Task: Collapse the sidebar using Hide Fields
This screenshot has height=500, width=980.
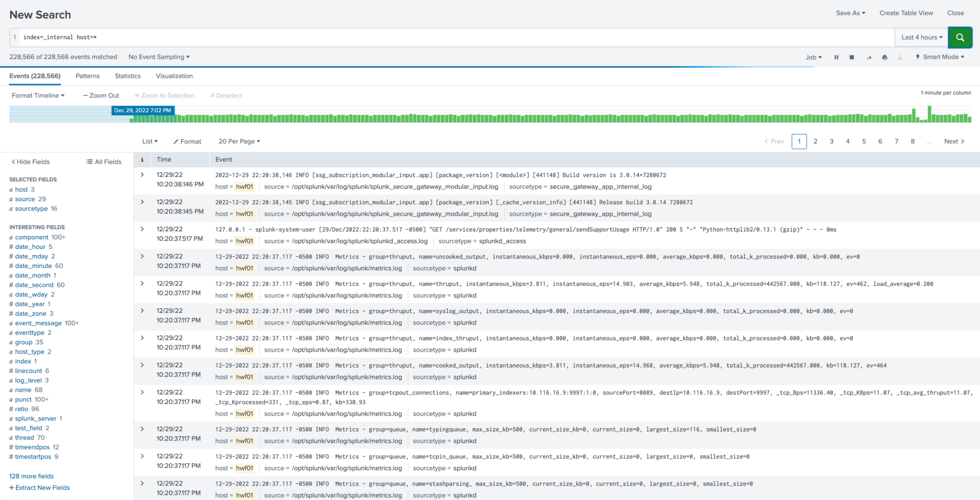Action: [30, 162]
